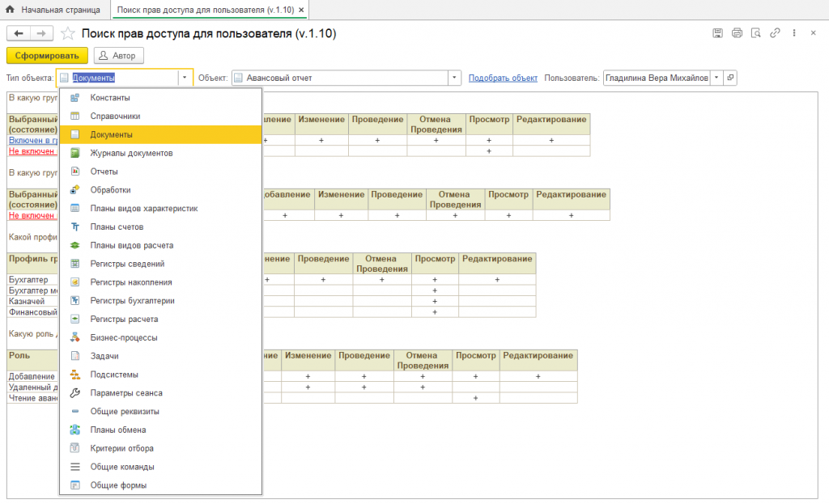Click the Финансовый profile row
Viewport: 829px width, 504px height.
click(32, 312)
